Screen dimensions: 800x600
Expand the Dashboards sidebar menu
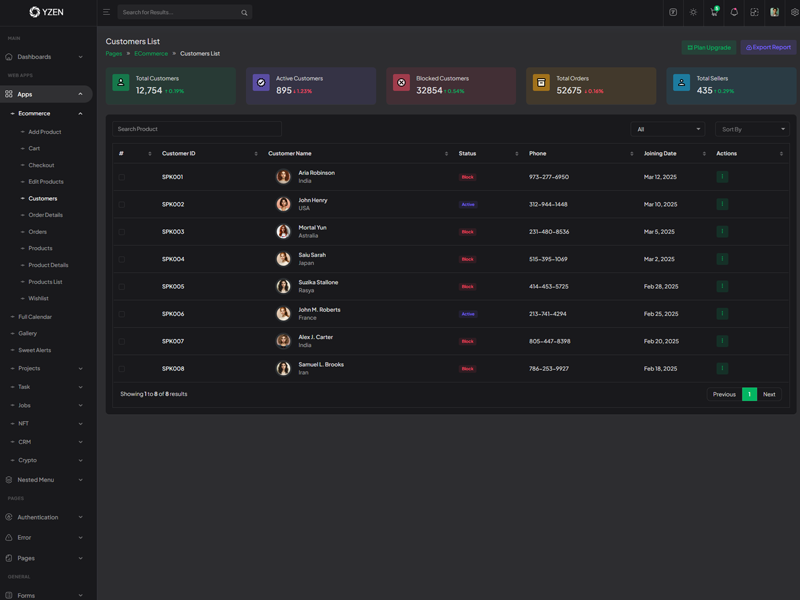point(45,57)
